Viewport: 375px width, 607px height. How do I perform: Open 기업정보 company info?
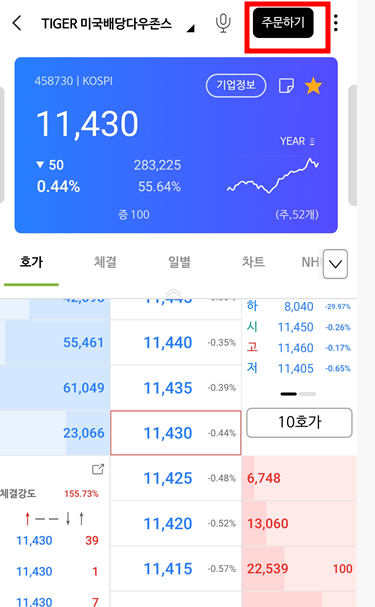pyautogui.click(x=236, y=85)
